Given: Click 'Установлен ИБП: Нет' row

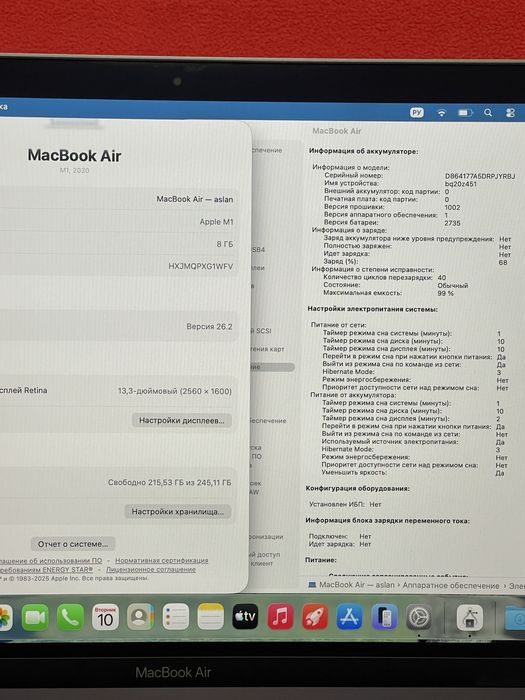Looking at the screenshot, I should pos(345,504).
